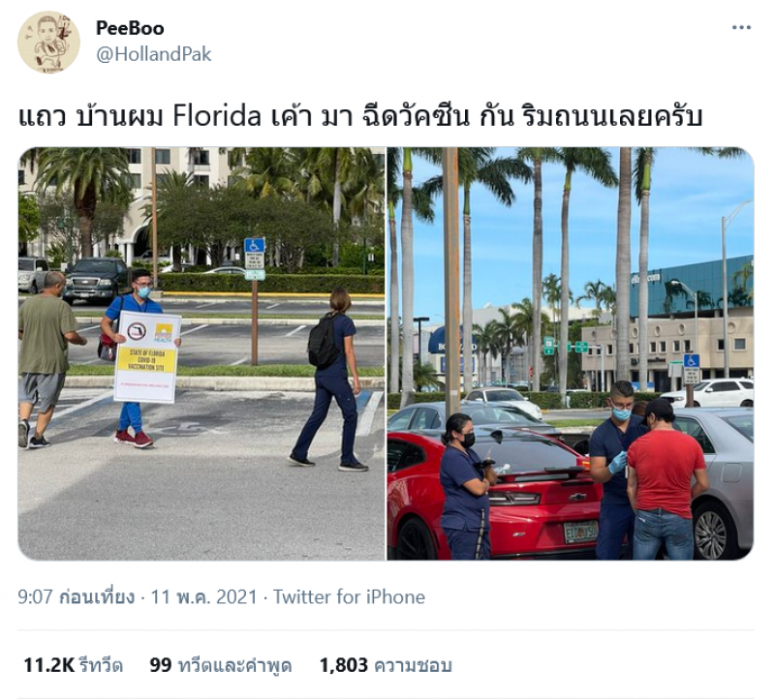Visit the @HollandPak handle
775x700 pixels.
point(154,54)
